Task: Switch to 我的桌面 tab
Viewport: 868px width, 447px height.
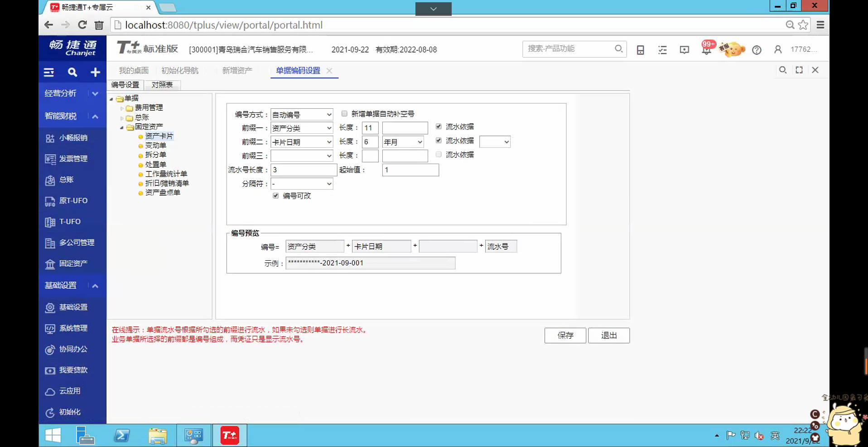Action: coord(134,71)
